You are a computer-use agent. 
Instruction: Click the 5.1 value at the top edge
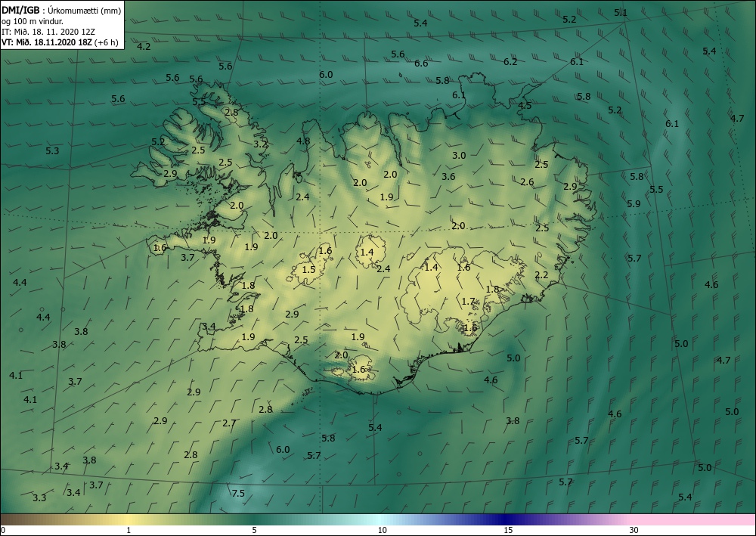coord(621,13)
